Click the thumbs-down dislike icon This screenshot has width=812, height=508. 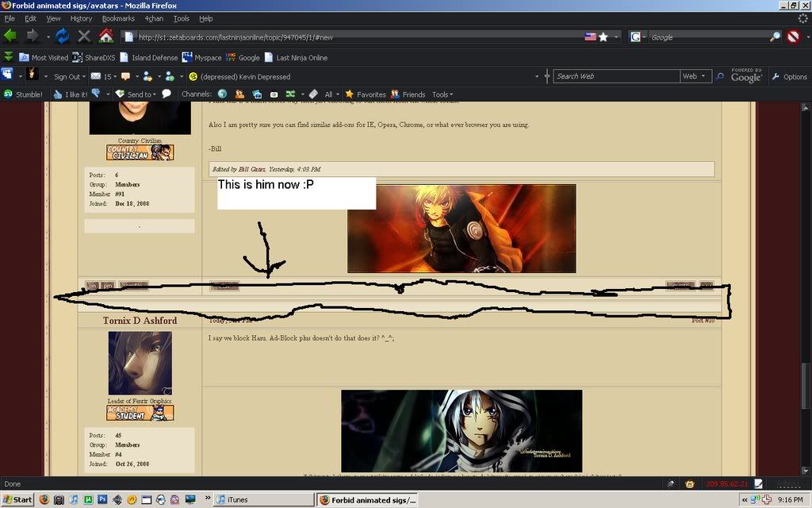(97, 94)
